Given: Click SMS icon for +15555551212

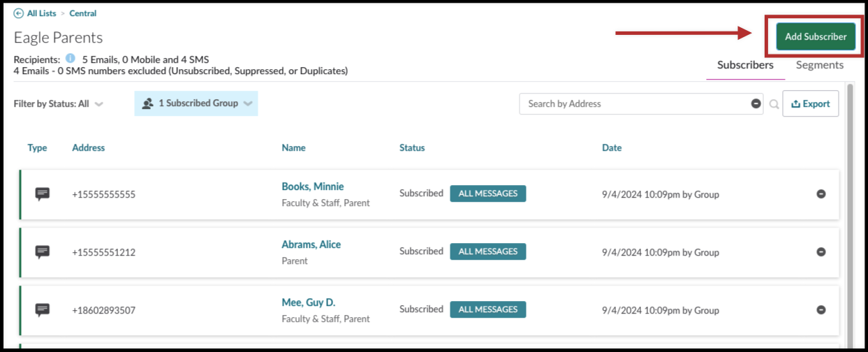Looking at the screenshot, I should point(43,252).
